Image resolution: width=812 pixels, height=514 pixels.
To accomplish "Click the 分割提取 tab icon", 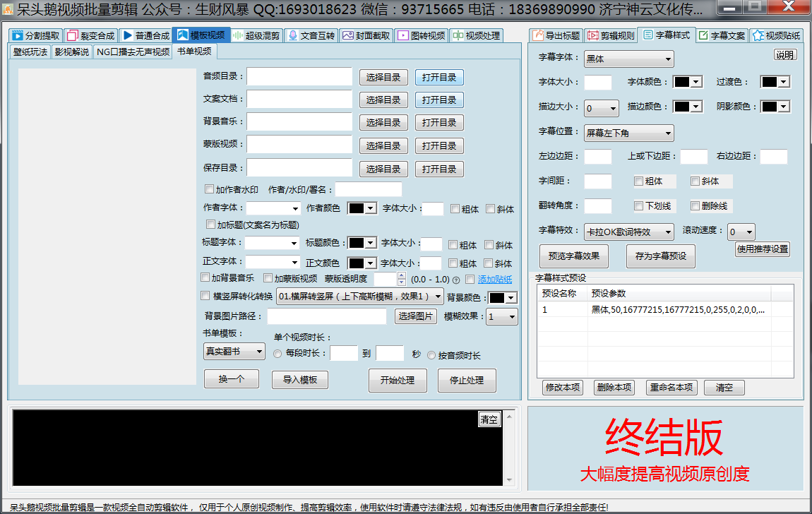I will (18, 35).
